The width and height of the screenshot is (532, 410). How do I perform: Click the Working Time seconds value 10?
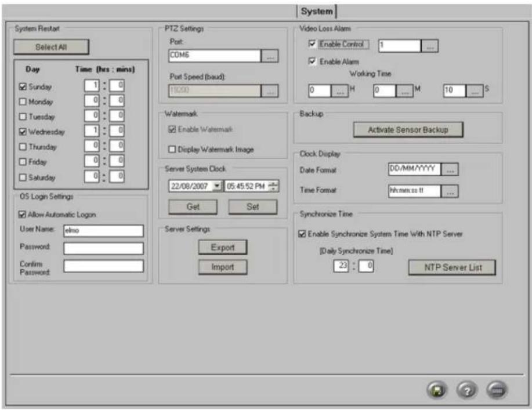[x=455, y=91]
